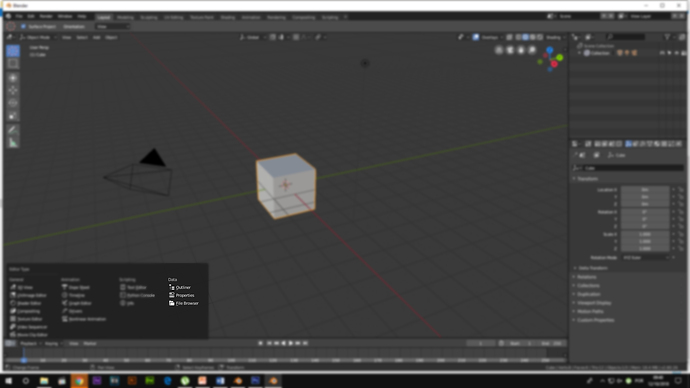
Task: Pick Timeline in Editor Type menu
Action: [73, 295]
